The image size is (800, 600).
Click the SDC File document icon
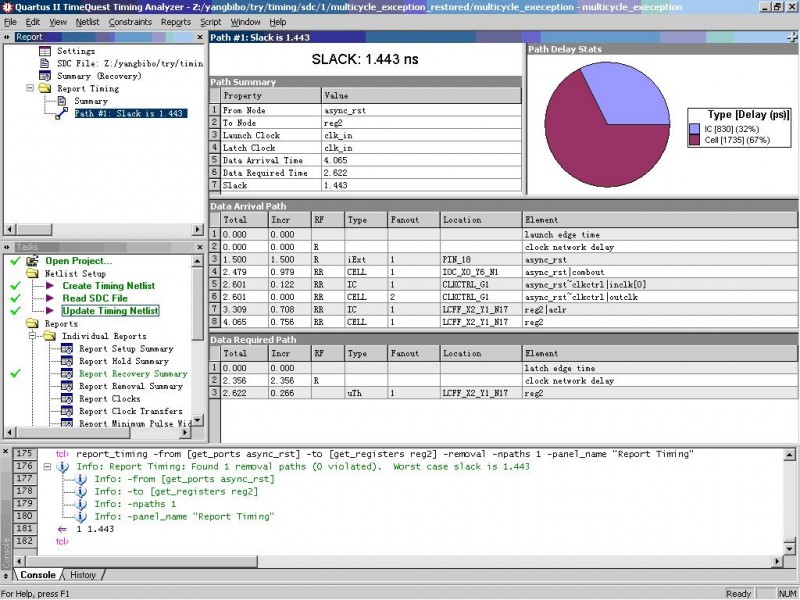45,63
